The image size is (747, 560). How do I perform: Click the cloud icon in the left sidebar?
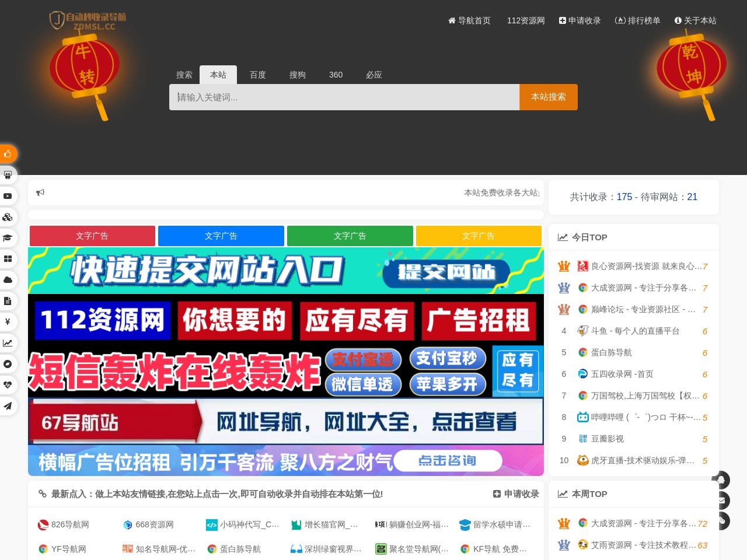[x=8, y=279]
